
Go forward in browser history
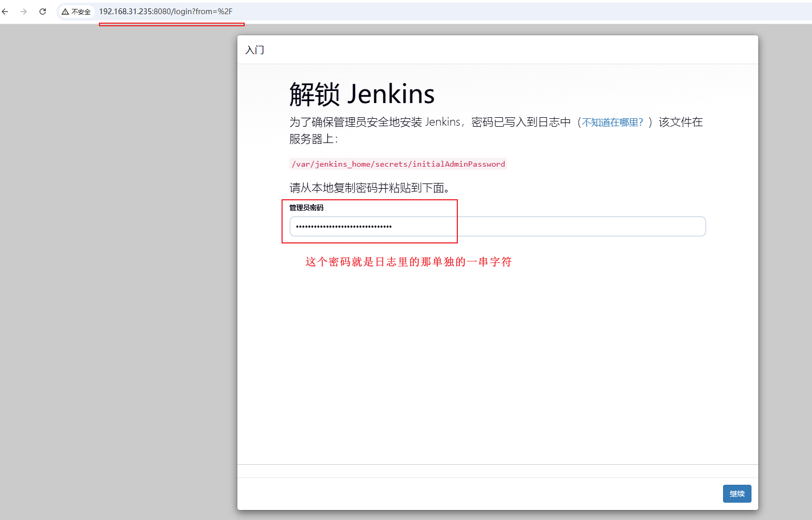(x=24, y=11)
